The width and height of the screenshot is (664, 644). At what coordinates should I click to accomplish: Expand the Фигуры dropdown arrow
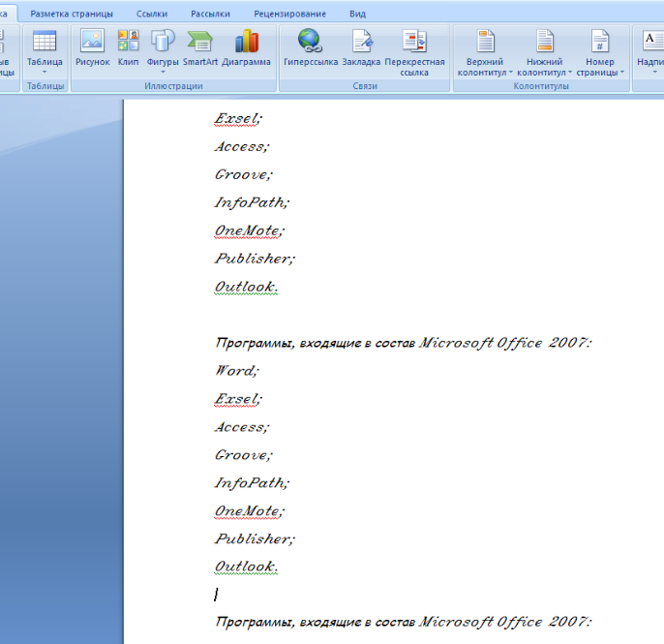tap(163, 72)
